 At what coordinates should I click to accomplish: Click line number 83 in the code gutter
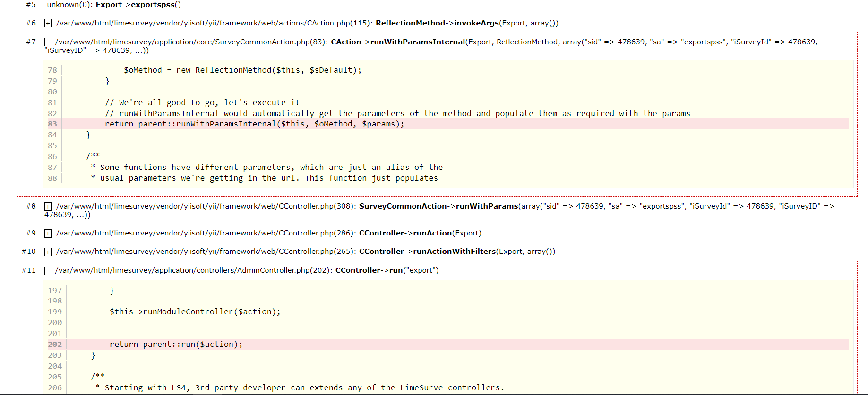click(x=52, y=124)
